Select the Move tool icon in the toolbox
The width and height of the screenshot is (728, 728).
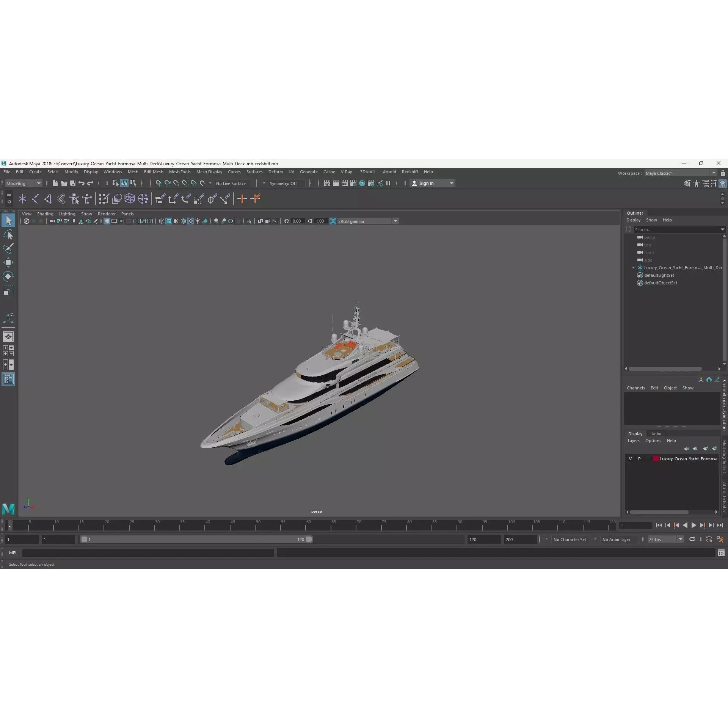8,262
